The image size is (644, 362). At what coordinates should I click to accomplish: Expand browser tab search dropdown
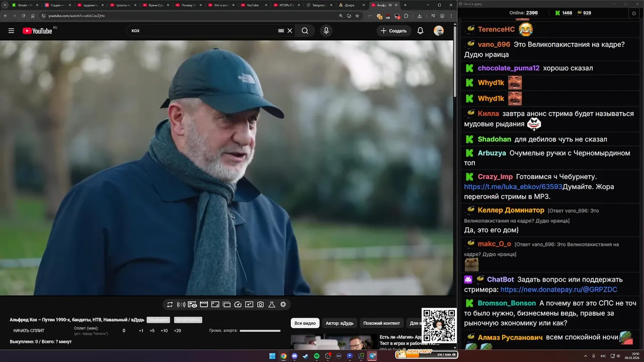pos(5,5)
